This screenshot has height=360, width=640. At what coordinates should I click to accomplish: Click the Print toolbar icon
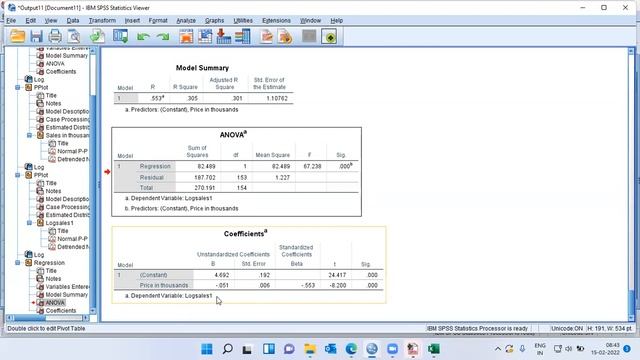tap(55, 36)
